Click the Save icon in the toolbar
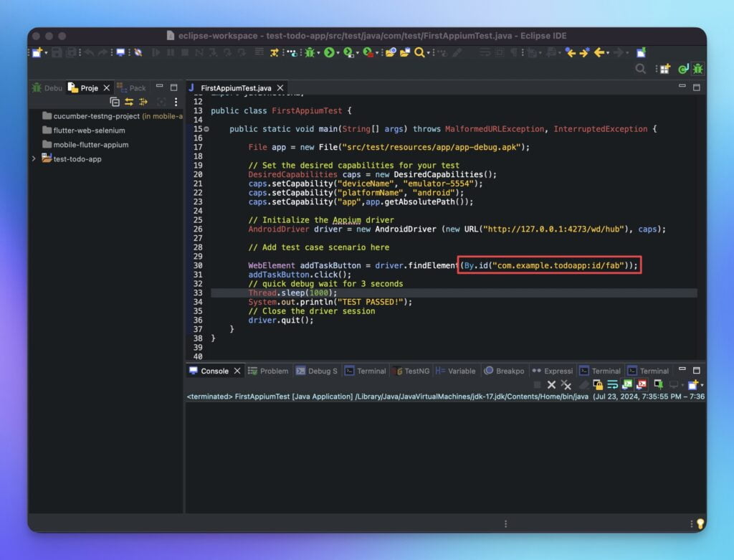This screenshot has width=734, height=560. pyautogui.click(x=57, y=52)
